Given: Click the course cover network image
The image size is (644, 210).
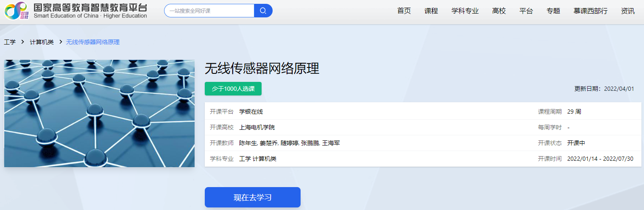Looking at the screenshot, I should 99,113.
